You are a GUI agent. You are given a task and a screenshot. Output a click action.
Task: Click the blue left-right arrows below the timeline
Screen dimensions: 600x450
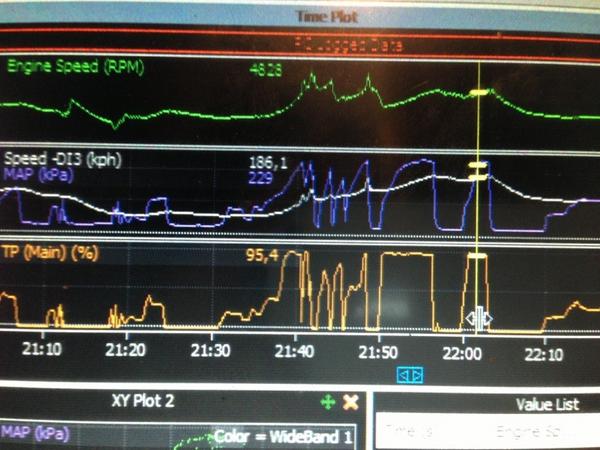(410, 375)
